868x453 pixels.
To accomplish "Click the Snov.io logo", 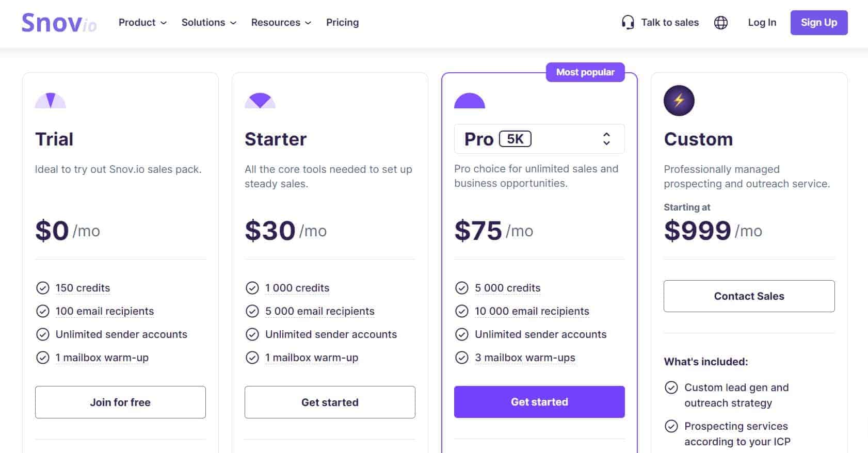I will click(x=59, y=23).
